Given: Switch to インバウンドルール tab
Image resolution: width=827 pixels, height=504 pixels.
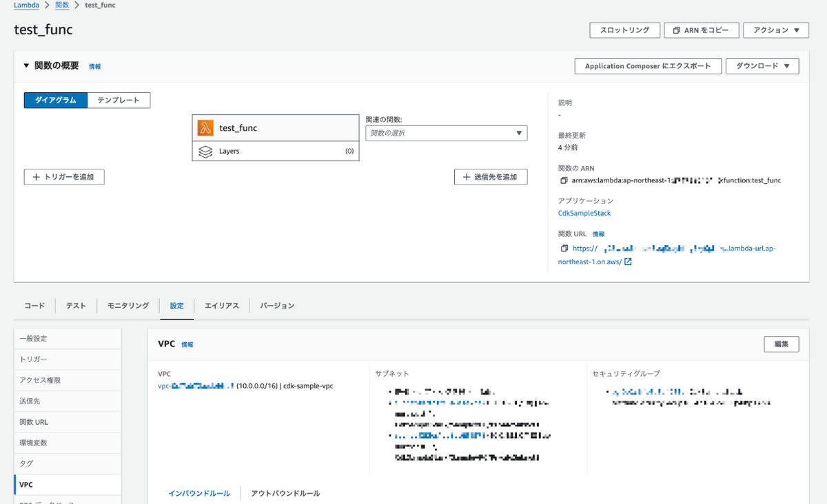Looking at the screenshot, I should [x=199, y=494].
